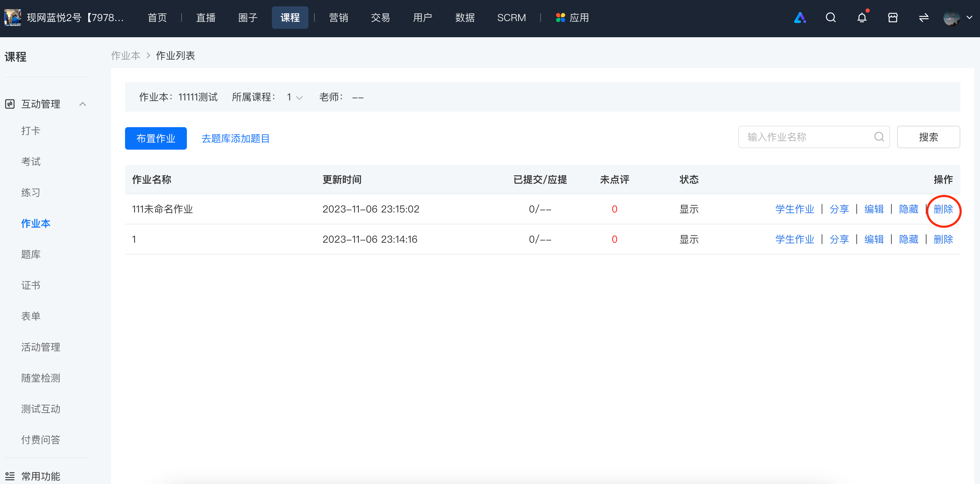This screenshot has width=980, height=484.
Task: Open the notifications bell icon
Action: click(x=862, y=18)
